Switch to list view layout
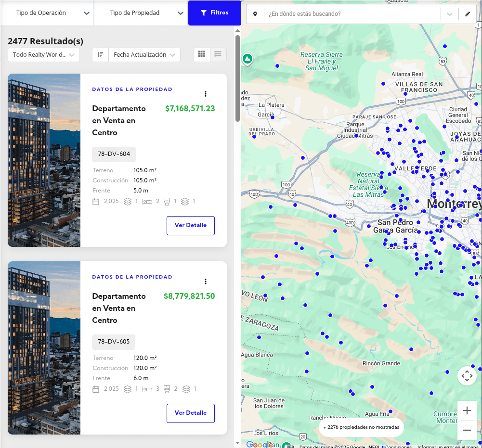Screen dimensions: 482x448 [x=218, y=54]
